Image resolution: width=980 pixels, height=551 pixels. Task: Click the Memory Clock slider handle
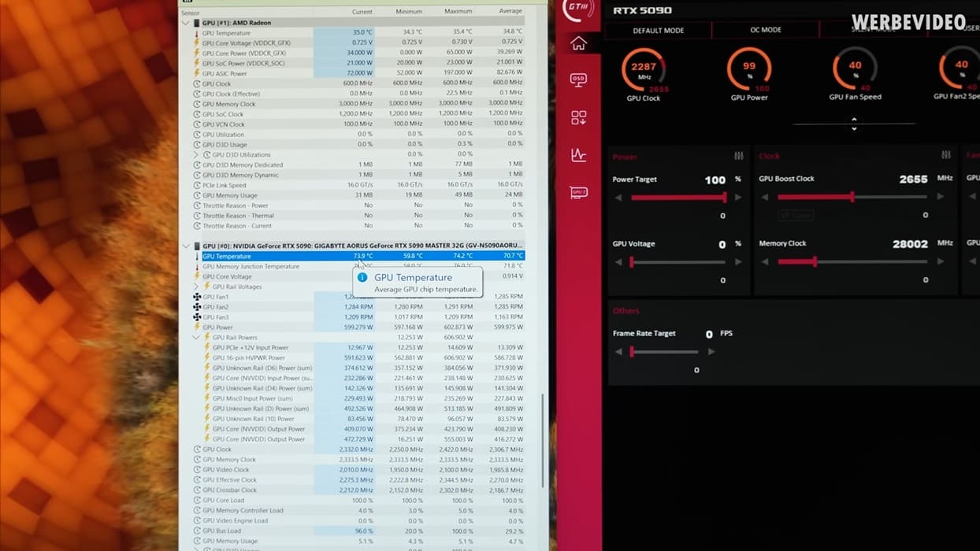pos(815,262)
